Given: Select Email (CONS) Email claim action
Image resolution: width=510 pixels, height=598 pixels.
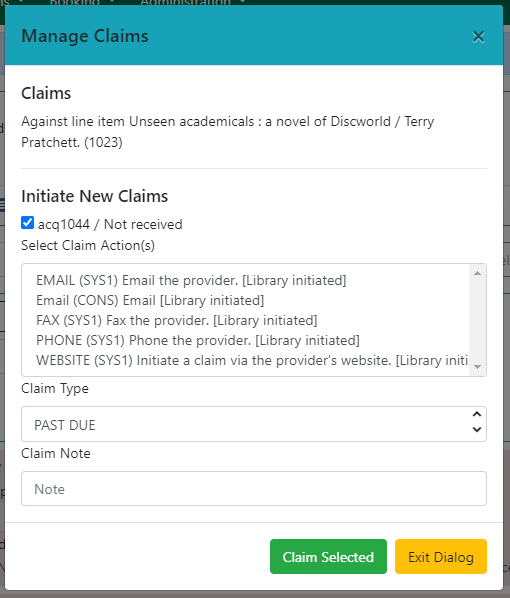Looking at the screenshot, I should pyautogui.click(x=150, y=300).
